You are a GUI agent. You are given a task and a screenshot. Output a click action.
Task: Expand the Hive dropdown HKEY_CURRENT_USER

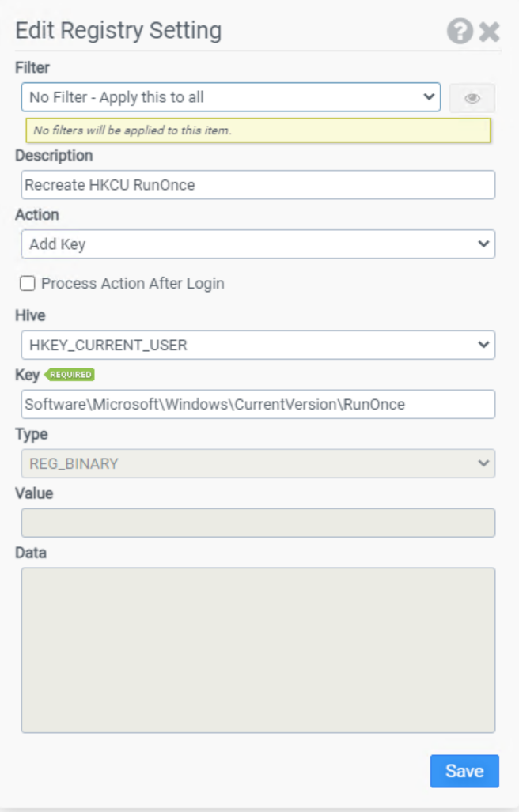click(x=258, y=345)
